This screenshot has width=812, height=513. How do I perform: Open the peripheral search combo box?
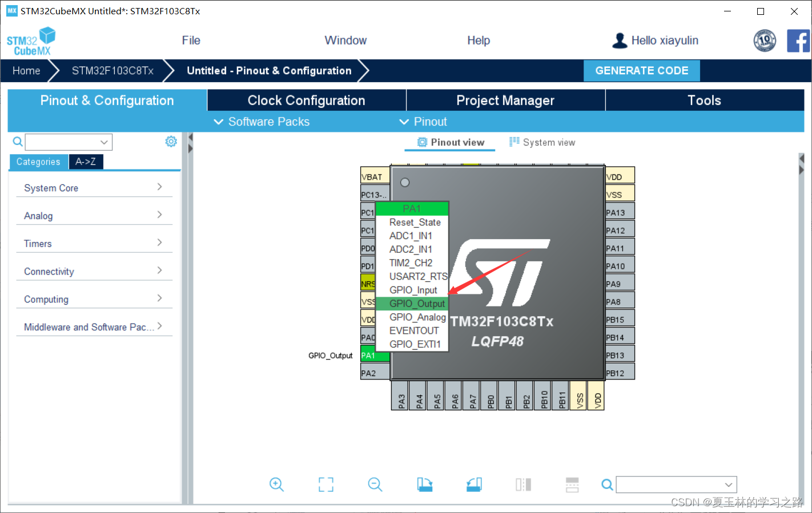(x=69, y=142)
